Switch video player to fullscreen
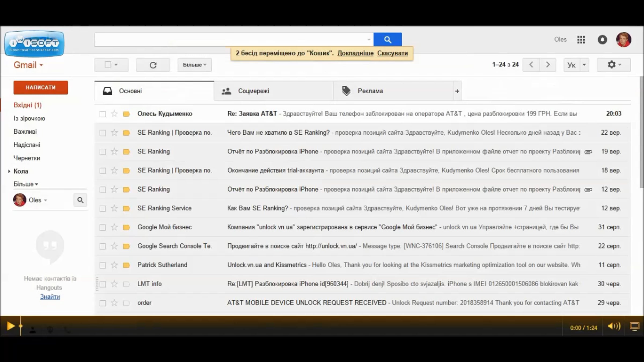 [x=635, y=326]
